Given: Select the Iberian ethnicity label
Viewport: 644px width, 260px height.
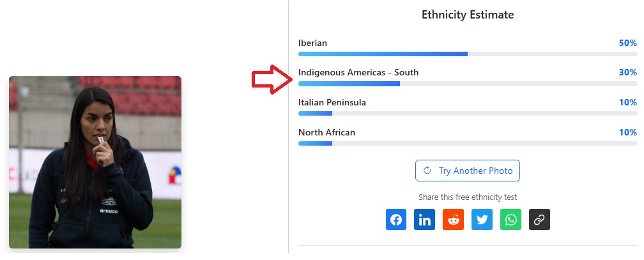Looking at the screenshot, I should click(313, 43).
